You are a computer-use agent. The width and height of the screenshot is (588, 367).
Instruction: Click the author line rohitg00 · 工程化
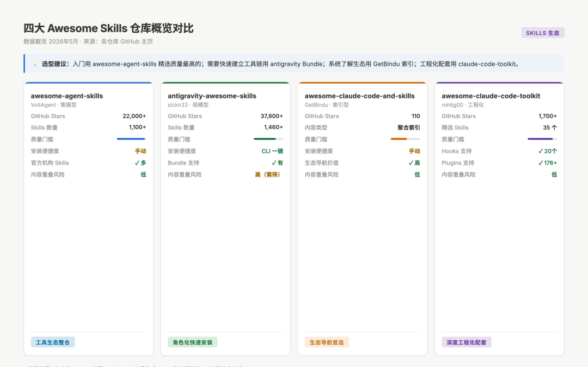pyautogui.click(x=463, y=105)
